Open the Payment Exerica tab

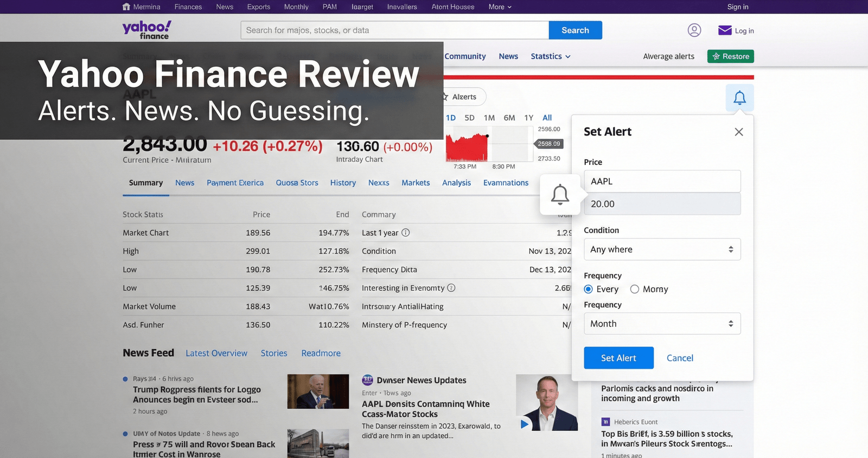[235, 183]
